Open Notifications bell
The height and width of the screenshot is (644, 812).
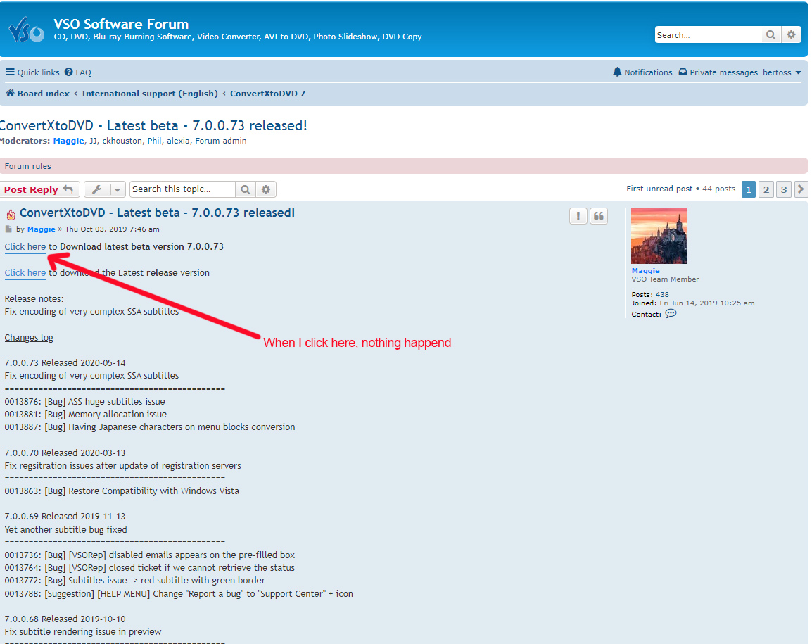(642, 72)
